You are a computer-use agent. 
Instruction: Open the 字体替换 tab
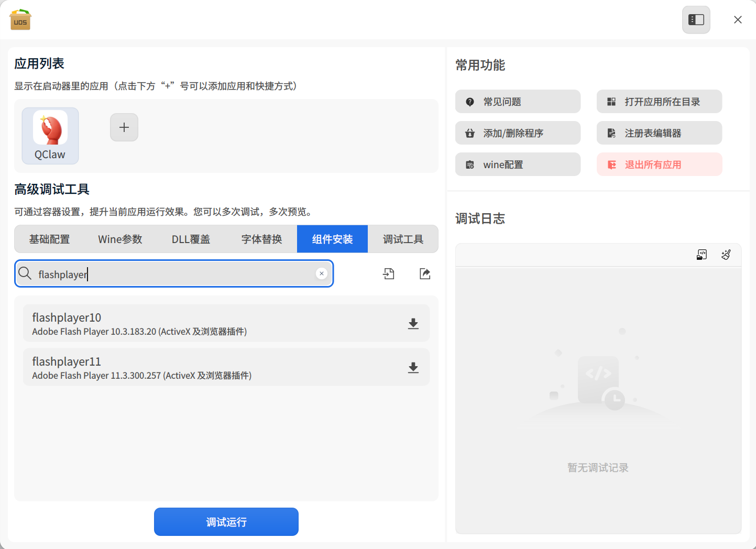tap(262, 239)
